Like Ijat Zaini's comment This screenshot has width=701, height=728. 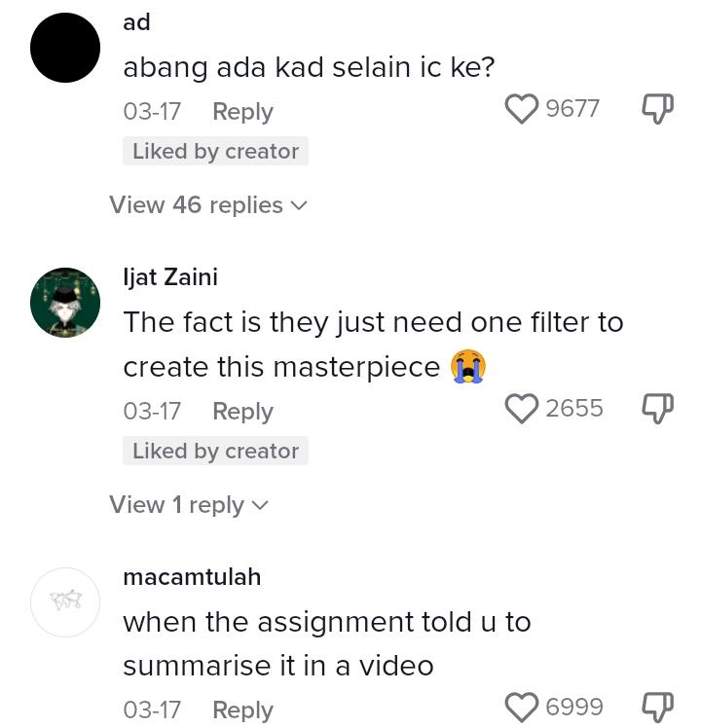[x=522, y=409]
